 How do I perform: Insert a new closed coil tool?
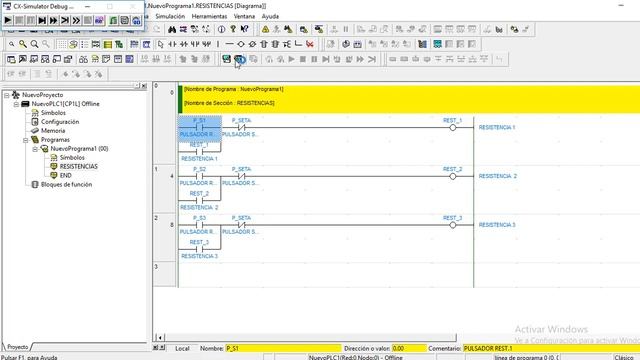click(x=252, y=44)
